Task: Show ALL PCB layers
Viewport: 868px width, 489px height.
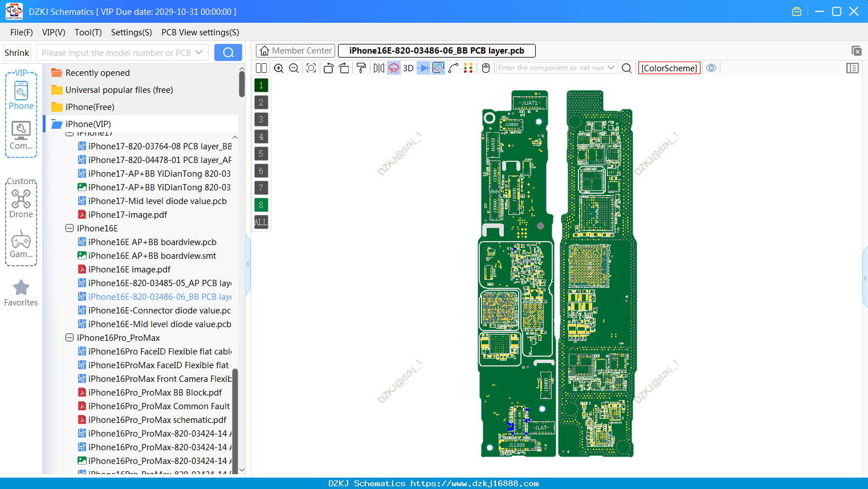Action: click(x=261, y=222)
